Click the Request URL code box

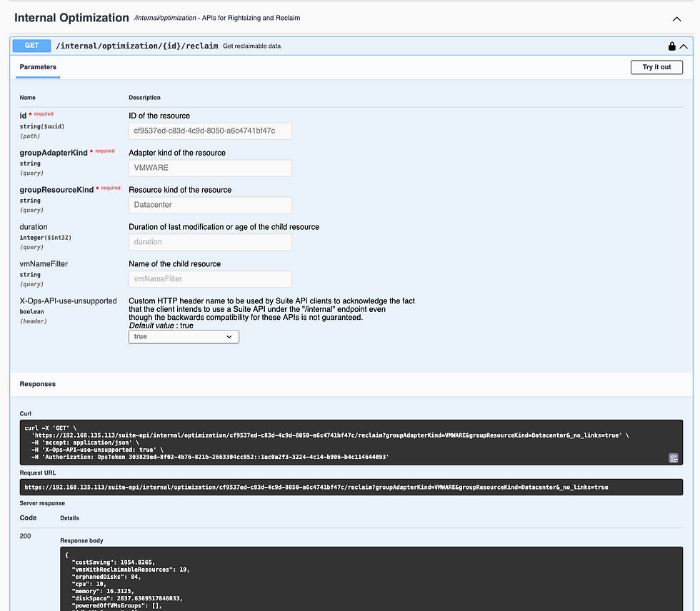click(351, 487)
